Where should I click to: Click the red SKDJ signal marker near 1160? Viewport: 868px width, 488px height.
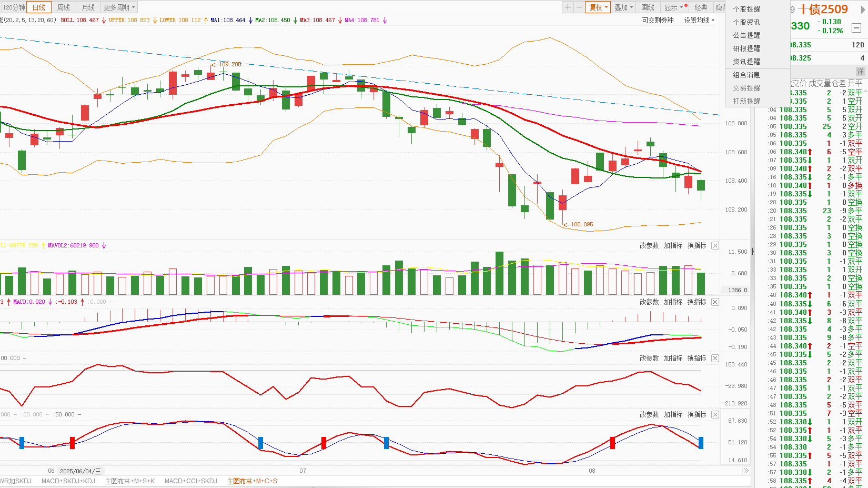pos(612,443)
